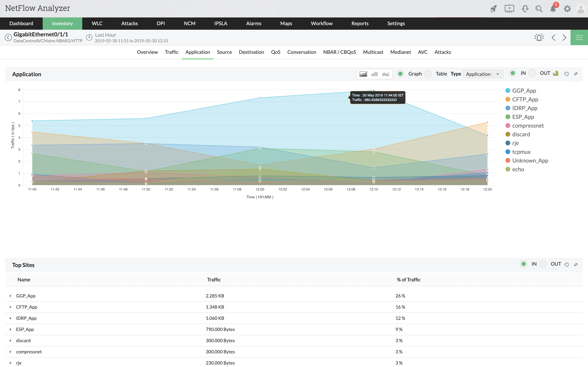Switch chart to bar graph view
Image resolution: width=588 pixels, height=367 pixels.
pyautogui.click(x=374, y=74)
